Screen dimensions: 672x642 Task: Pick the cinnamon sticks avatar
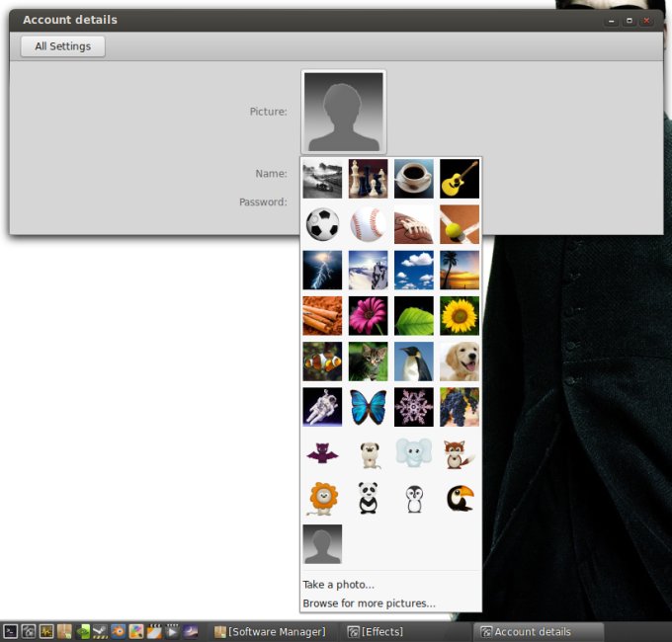point(322,316)
